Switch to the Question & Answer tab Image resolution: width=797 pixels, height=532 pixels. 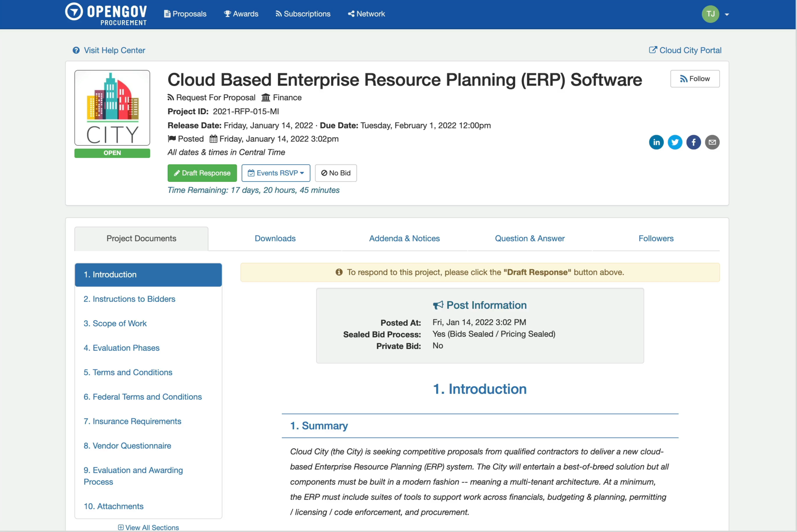[530, 238]
